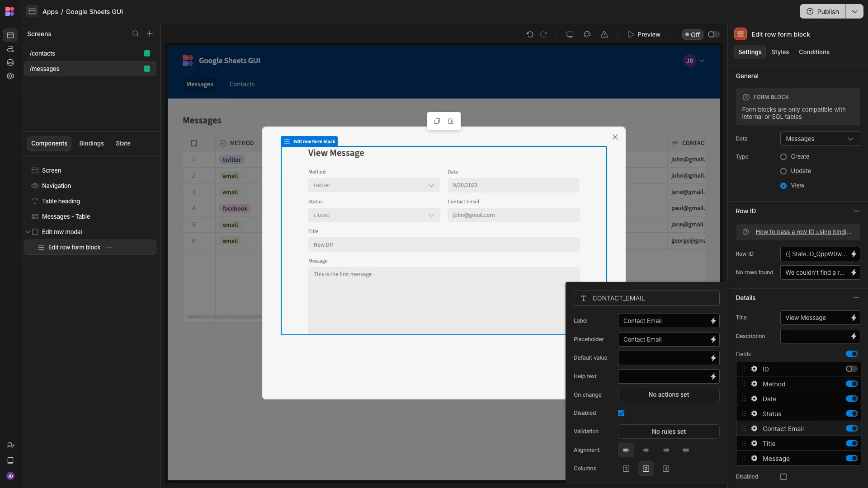Toggle the Date field off

point(852,399)
